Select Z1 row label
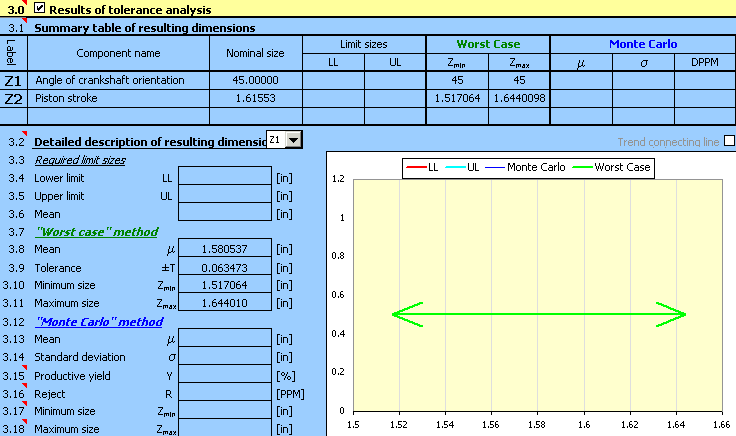The height and width of the screenshot is (436, 736). (x=13, y=81)
